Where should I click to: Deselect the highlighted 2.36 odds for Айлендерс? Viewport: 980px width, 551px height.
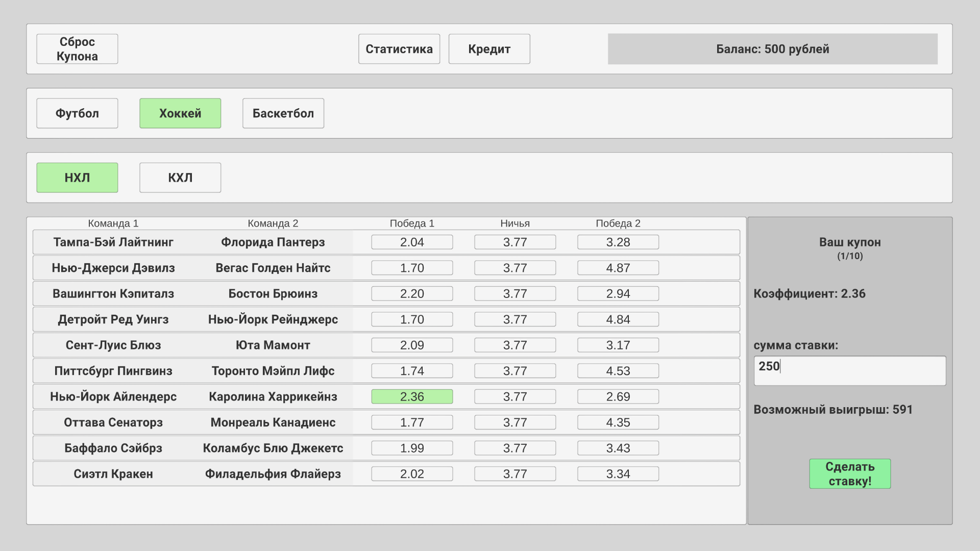[412, 396]
